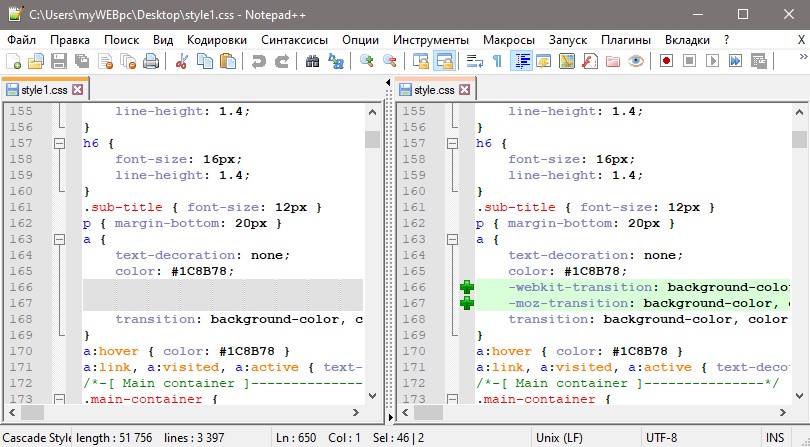Stop macro recording square button
The height and width of the screenshot is (447, 810).
pyautogui.click(x=689, y=61)
